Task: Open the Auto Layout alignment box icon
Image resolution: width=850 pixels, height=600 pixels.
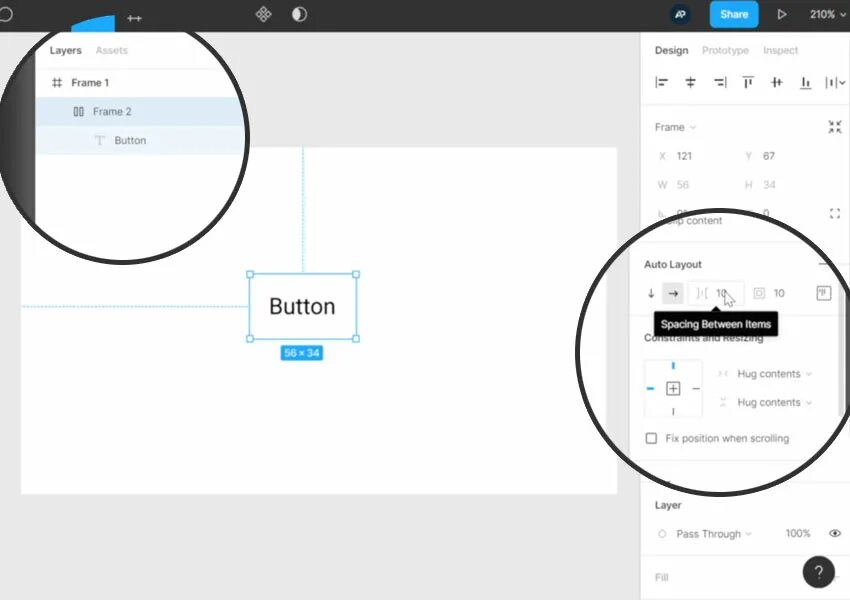Action: click(823, 293)
